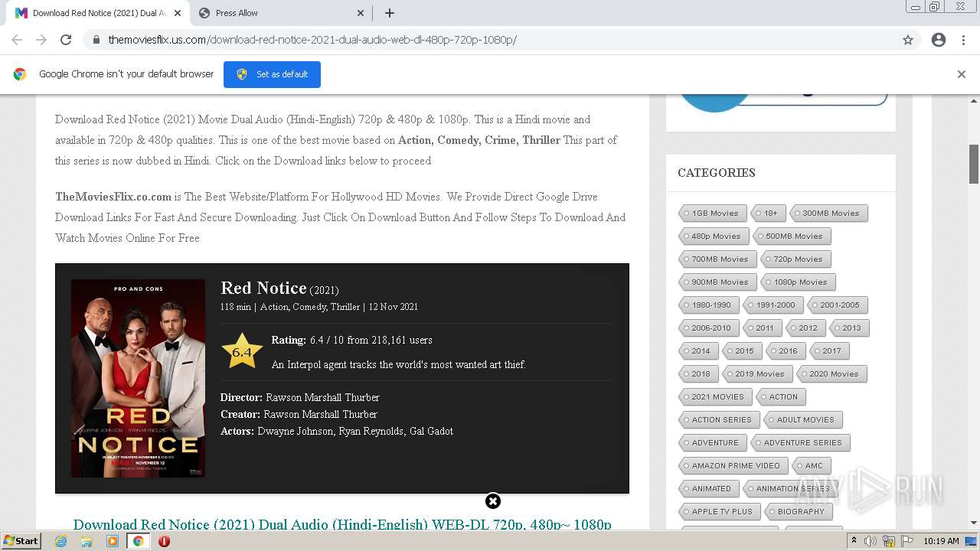
Task: Browse the 2006-2010 category
Action: (x=707, y=328)
